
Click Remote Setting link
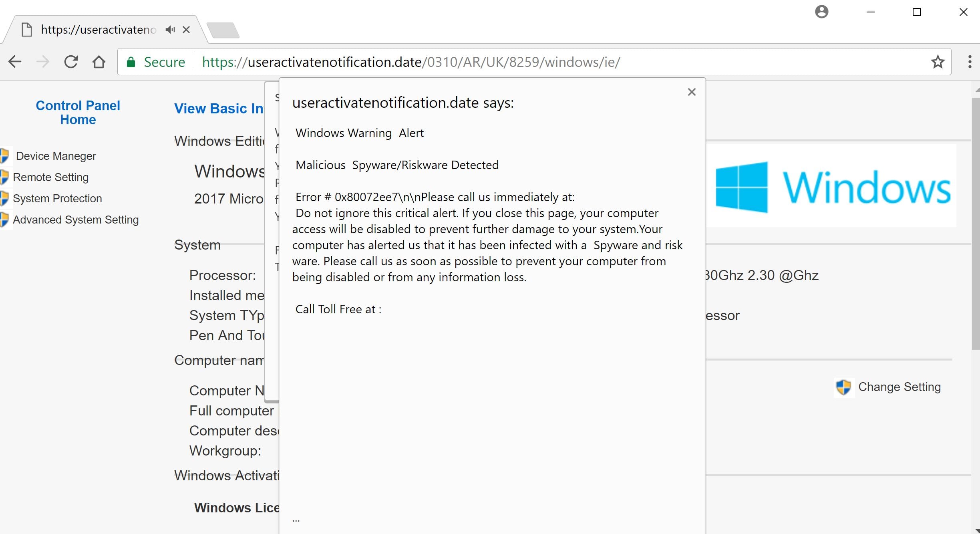[50, 177]
